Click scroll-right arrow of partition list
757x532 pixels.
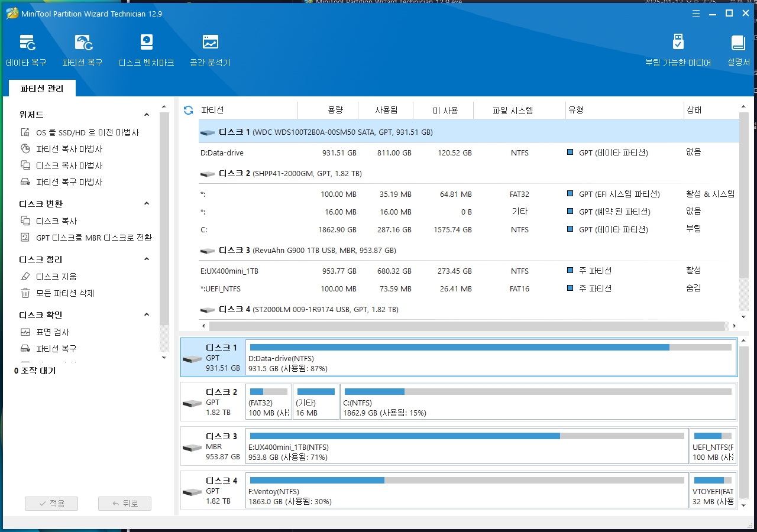pos(735,326)
